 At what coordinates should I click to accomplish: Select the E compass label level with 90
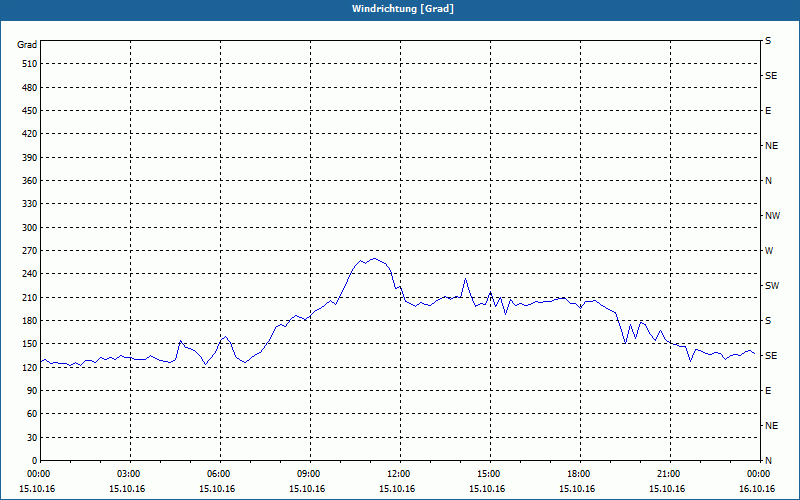768,391
